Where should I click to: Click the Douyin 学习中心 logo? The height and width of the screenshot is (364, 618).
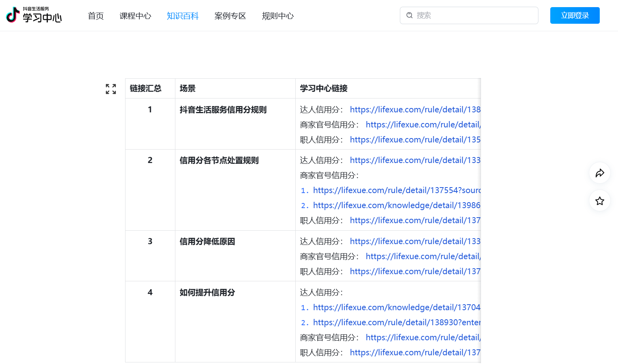tap(34, 15)
